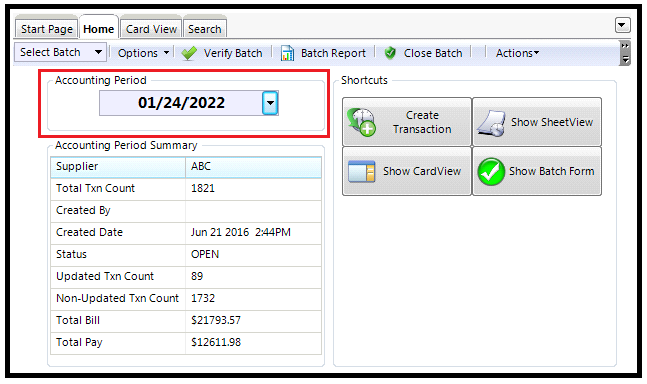This screenshot has width=647, height=384.
Task: Select the Home tab
Action: [x=99, y=29]
